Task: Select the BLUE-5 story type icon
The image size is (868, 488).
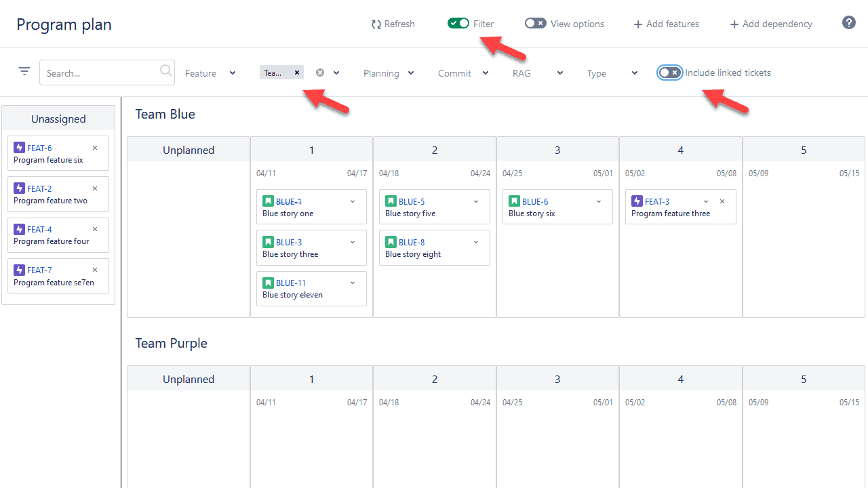Action: [x=391, y=201]
